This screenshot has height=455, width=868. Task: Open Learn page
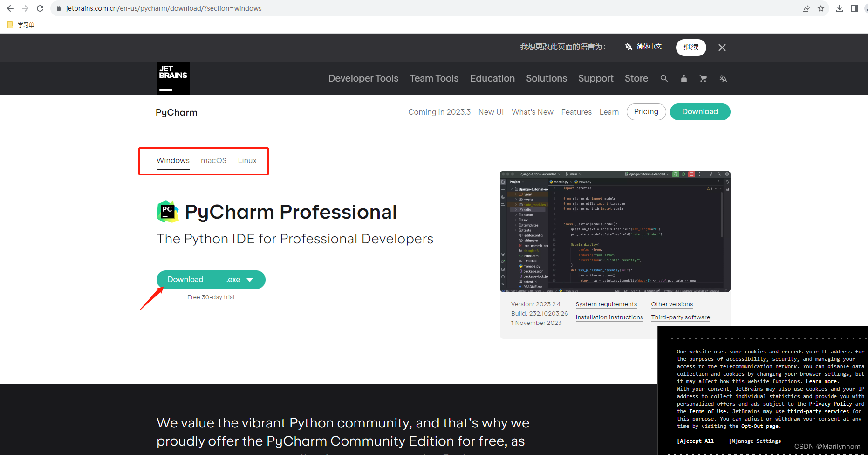coord(609,112)
